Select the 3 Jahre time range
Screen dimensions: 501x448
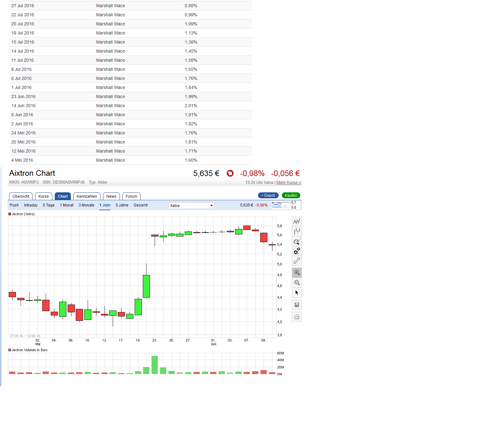(122, 205)
